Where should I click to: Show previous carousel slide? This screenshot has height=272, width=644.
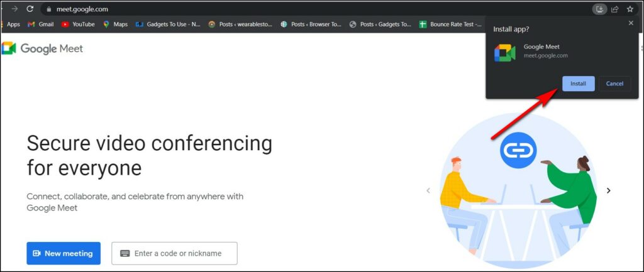pos(428,190)
